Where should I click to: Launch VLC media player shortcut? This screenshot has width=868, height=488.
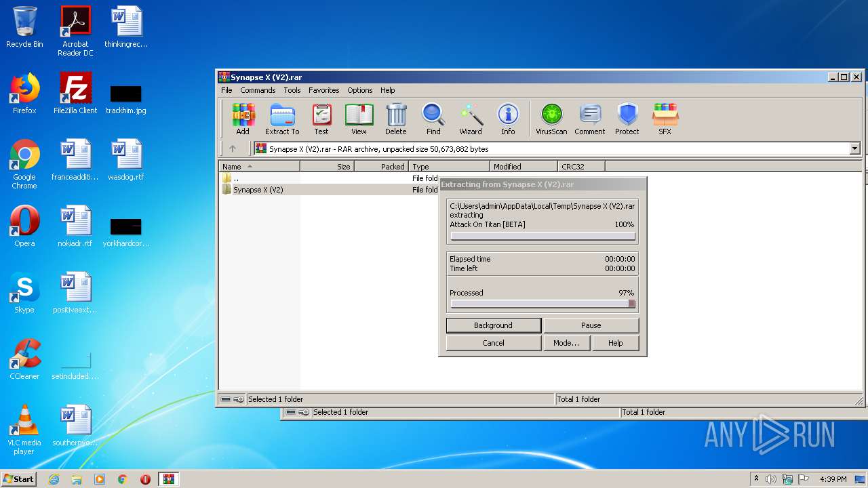24,430
